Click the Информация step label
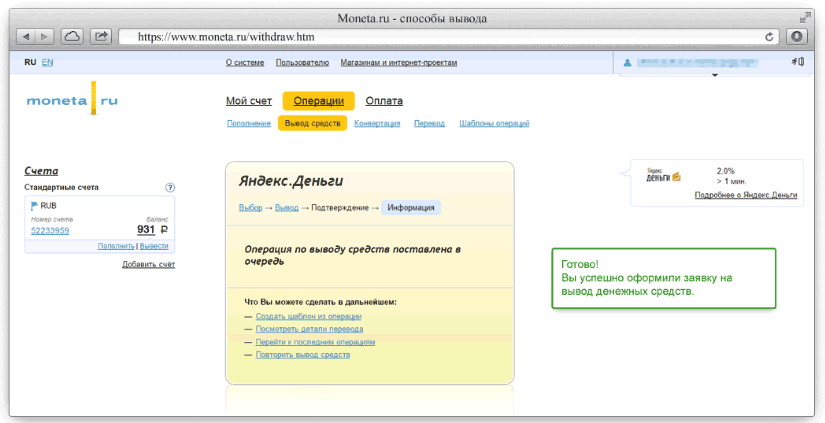Image resolution: width=825 pixels, height=423 pixels. point(411,208)
